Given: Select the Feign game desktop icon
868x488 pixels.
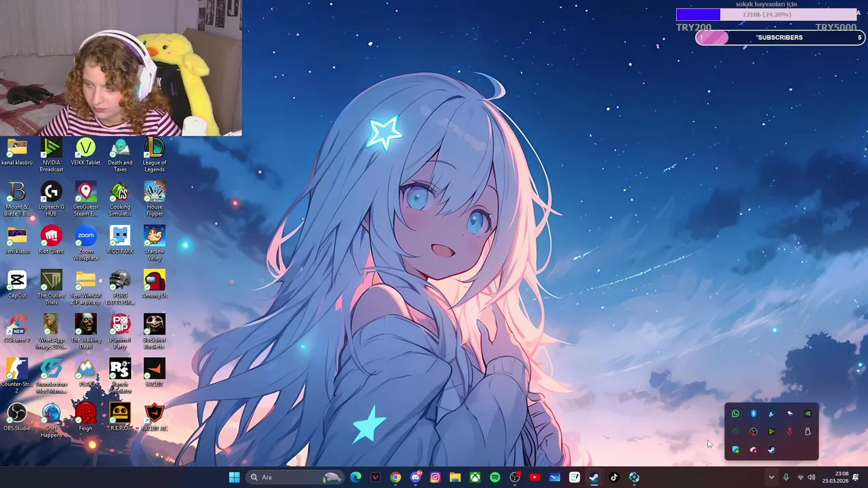Looking at the screenshot, I should tap(85, 418).
